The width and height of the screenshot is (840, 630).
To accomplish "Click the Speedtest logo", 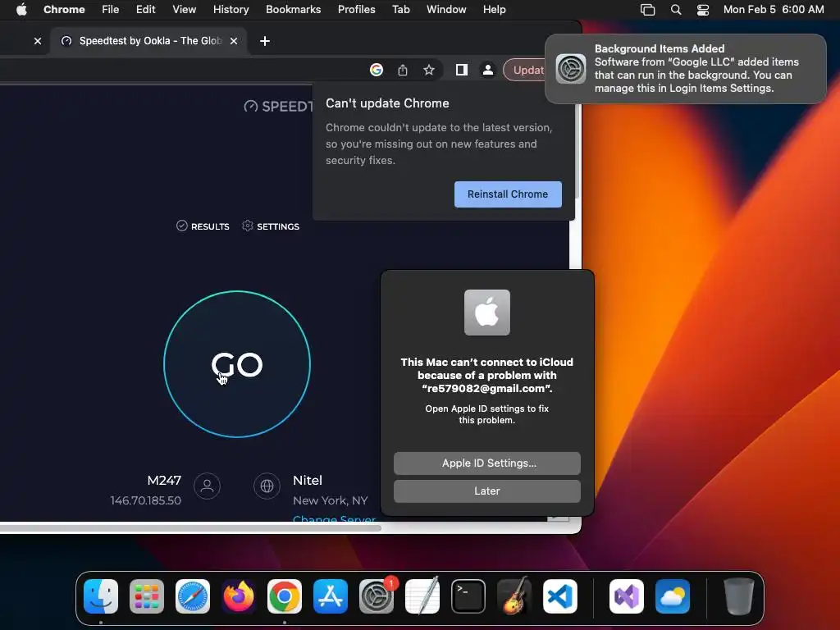I will point(279,106).
